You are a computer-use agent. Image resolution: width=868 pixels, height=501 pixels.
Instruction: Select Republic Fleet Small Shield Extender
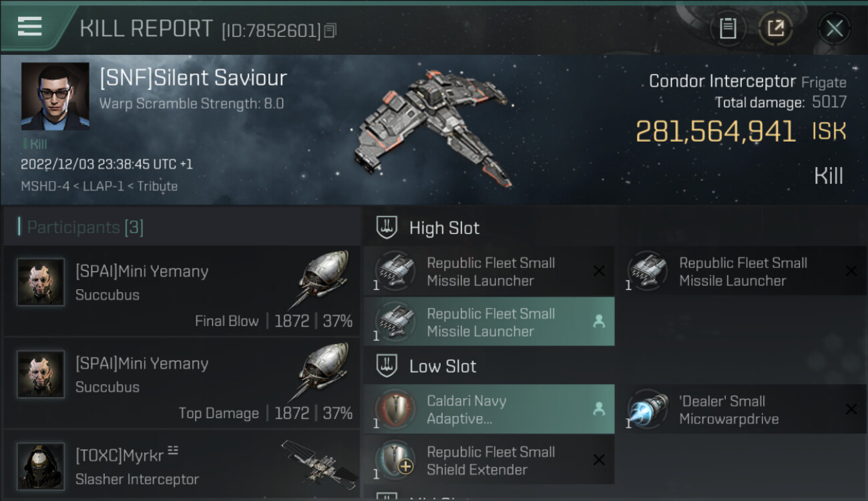pos(489,460)
